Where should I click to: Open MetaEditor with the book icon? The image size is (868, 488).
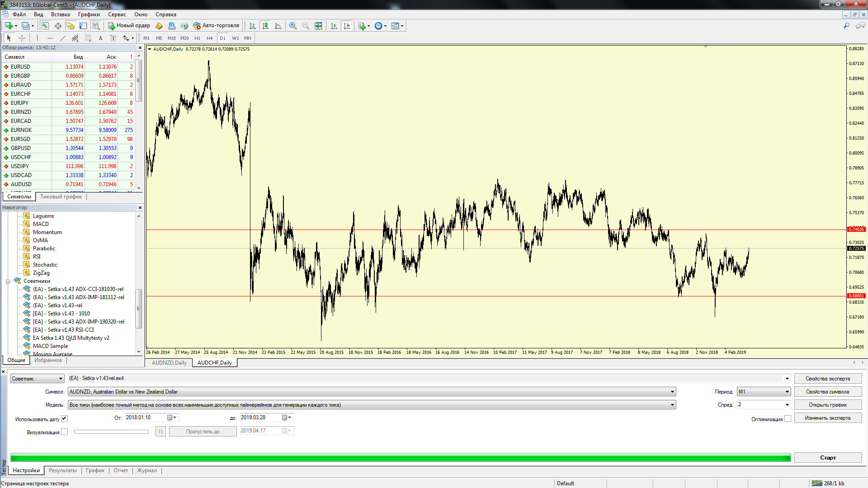click(159, 26)
